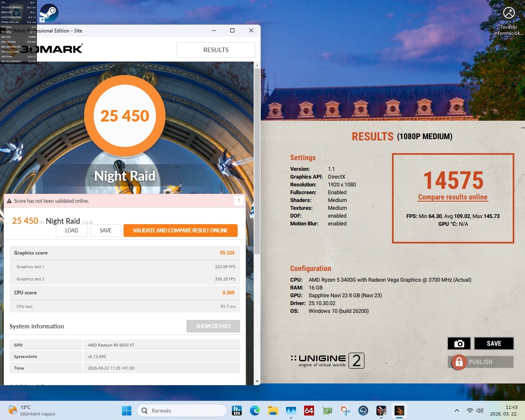Open the Windows Start menu
The width and height of the screenshot is (525, 420).
tap(127, 411)
